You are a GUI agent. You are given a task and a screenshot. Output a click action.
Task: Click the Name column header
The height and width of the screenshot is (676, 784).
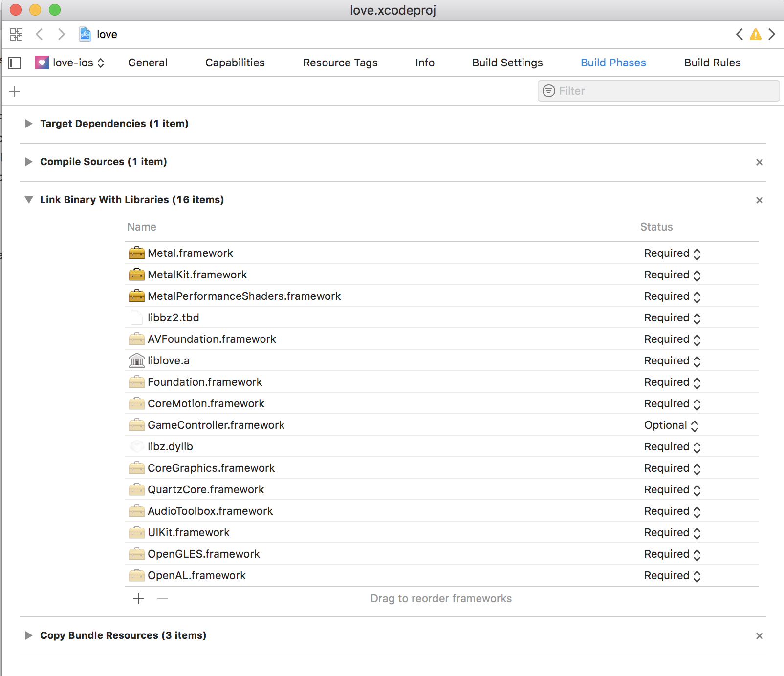click(142, 227)
